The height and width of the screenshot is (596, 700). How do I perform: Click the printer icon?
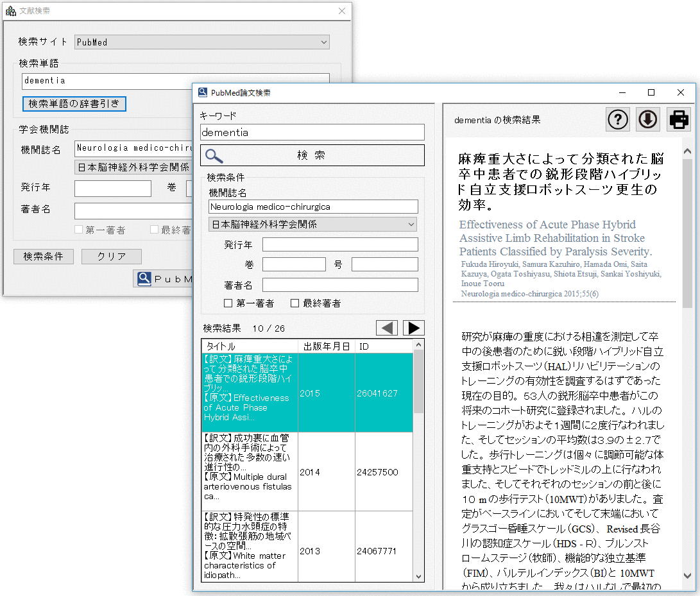pos(679,119)
